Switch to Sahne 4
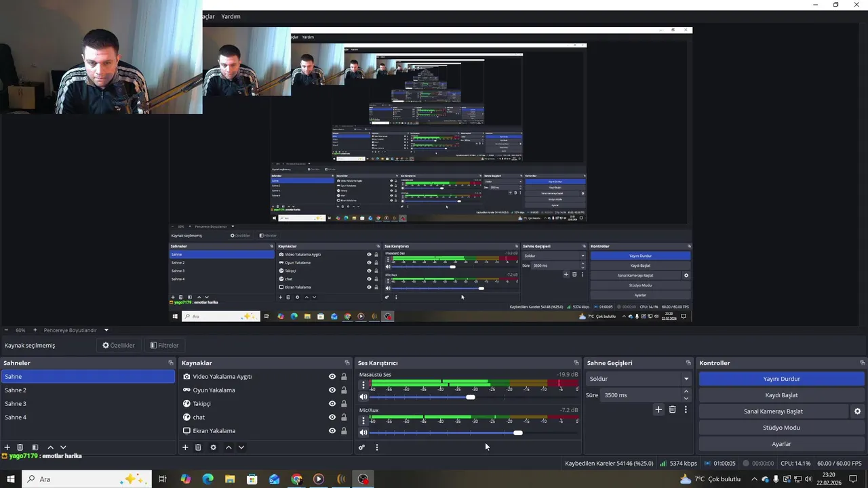868x488 pixels. point(87,418)
